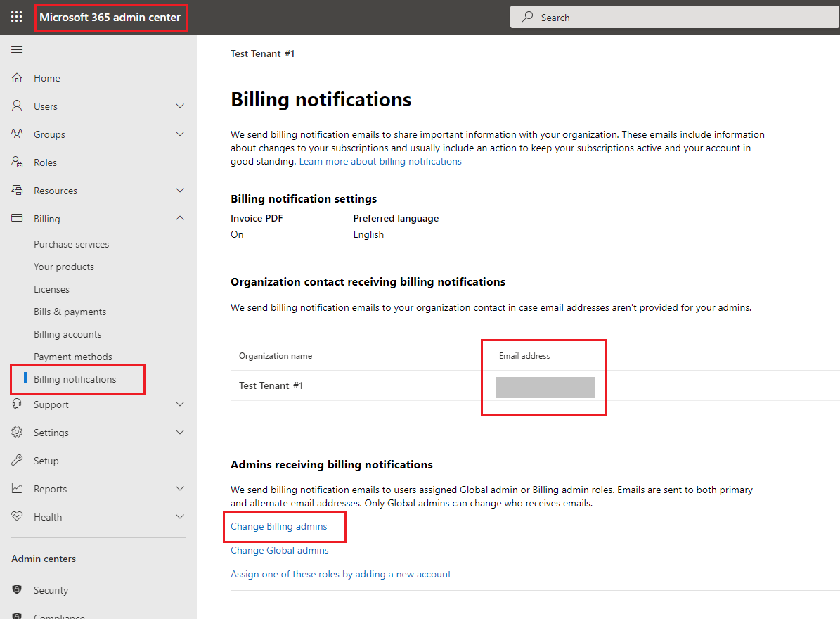
Task: Click the Email address column header
Action: 524,356
